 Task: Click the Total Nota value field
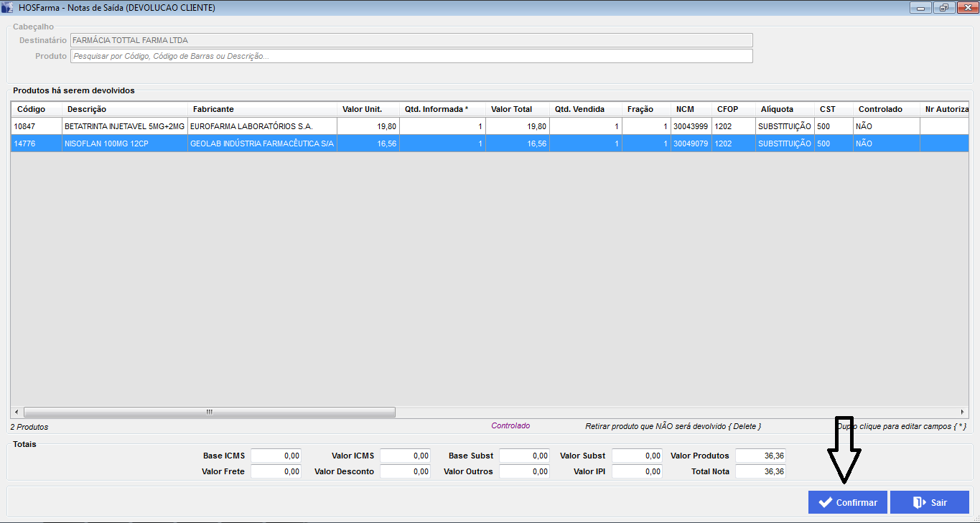tap(760, 471)
